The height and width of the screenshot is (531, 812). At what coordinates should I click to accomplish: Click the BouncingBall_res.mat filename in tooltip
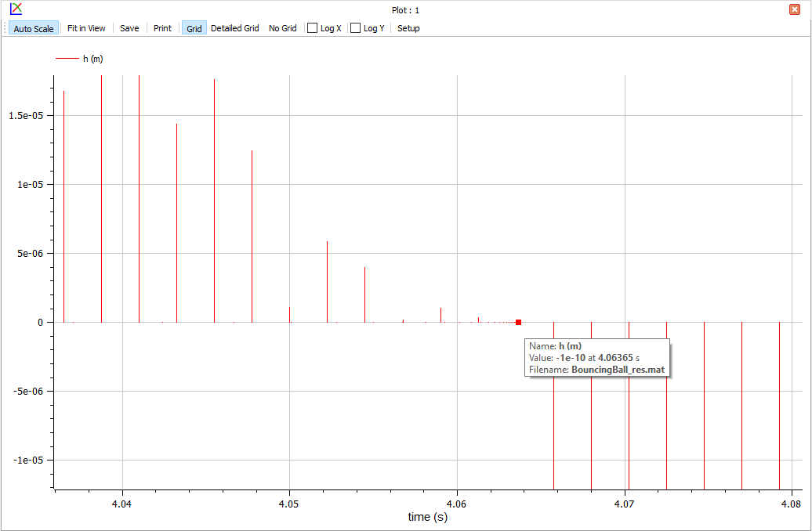pyautogui.click(x=617, y=369)
